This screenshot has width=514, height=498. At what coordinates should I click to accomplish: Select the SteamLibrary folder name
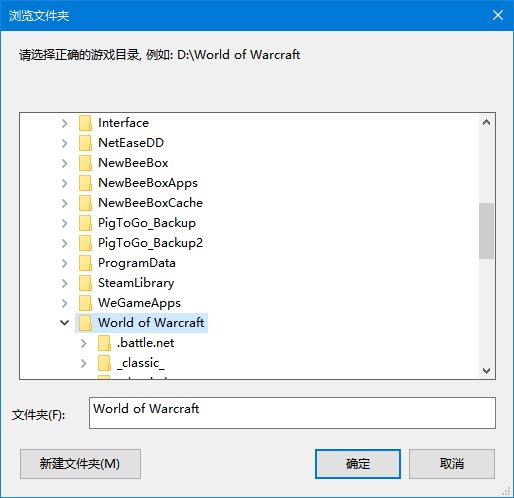pos(136,283)
